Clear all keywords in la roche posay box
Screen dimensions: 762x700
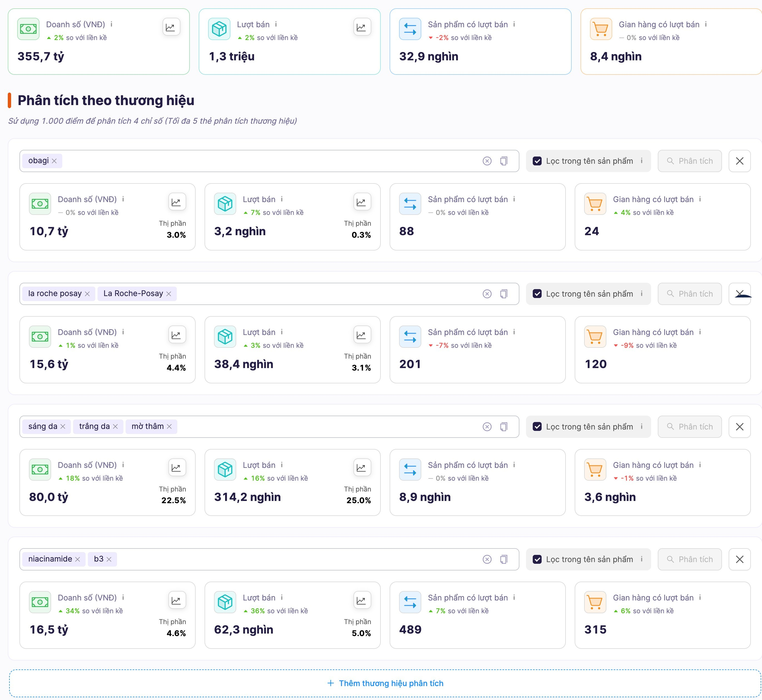[487, 294]
